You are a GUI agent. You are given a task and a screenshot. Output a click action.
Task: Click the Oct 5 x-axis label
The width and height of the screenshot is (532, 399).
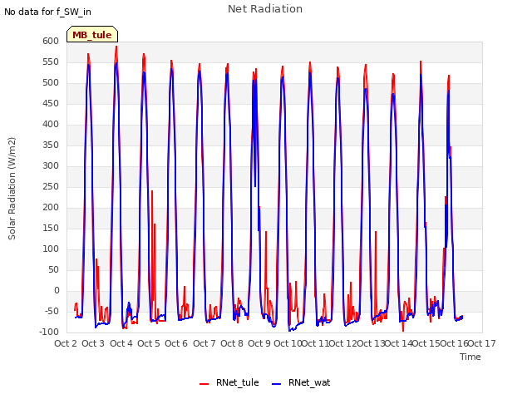pyautogui.click(x=149, y=343)
